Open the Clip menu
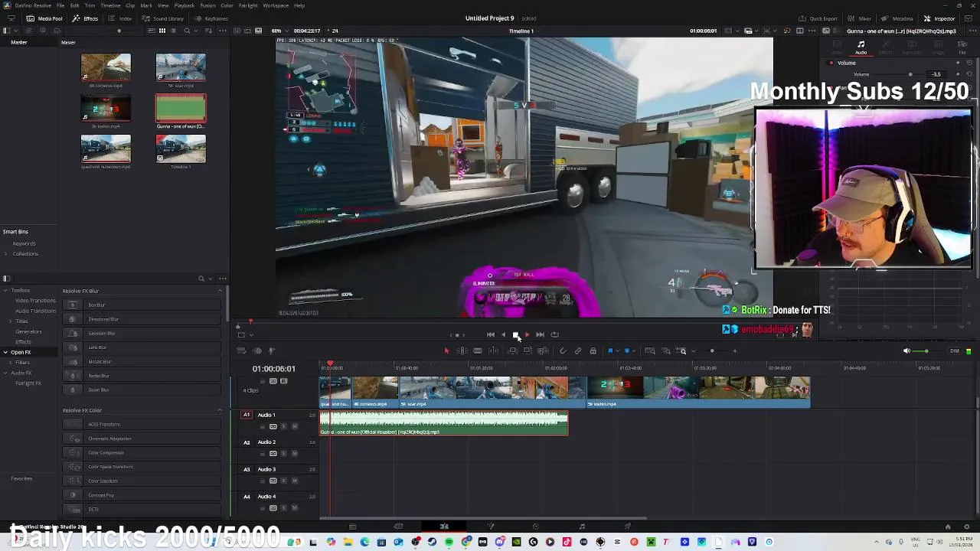The image size is (980, 551). [x=130, y=5]
